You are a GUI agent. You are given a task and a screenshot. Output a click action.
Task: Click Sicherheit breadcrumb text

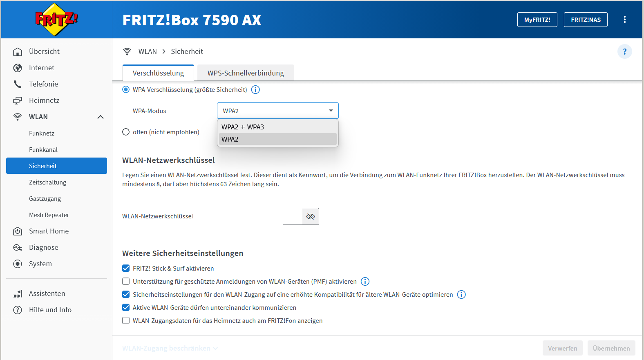[187, 51]
